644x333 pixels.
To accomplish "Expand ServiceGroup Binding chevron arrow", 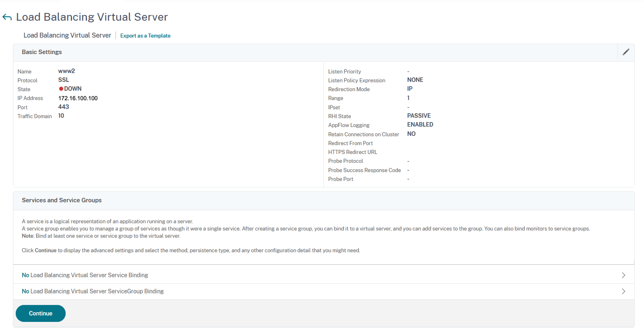I will pos(624,291).
